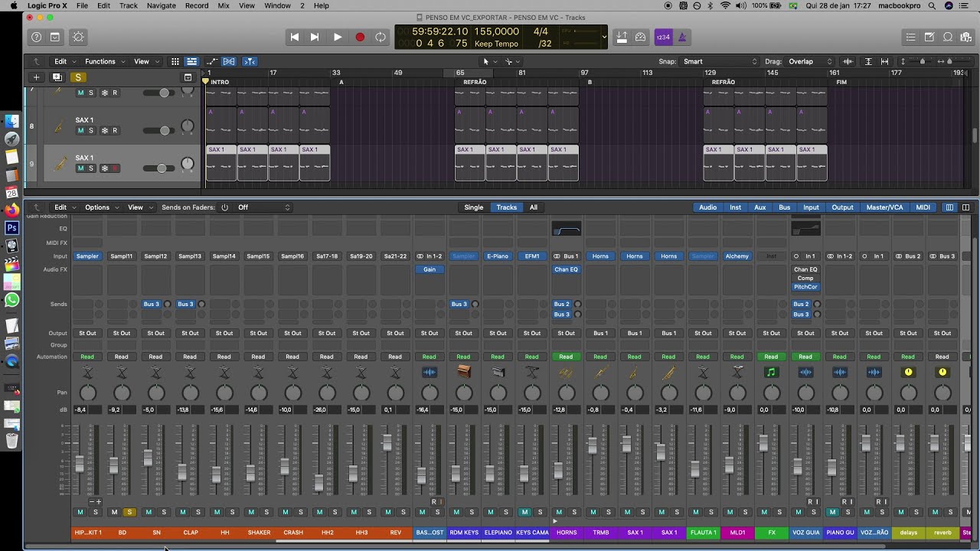Toggle Cycle mode in the transport
Screen dimensions: 980x551
click(x=381, y=37)
